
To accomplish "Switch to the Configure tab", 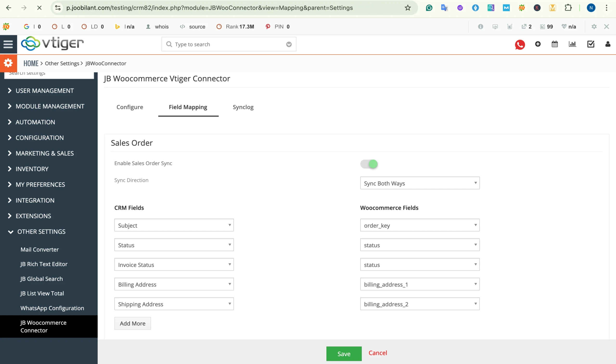I will (x=130, y=107).
